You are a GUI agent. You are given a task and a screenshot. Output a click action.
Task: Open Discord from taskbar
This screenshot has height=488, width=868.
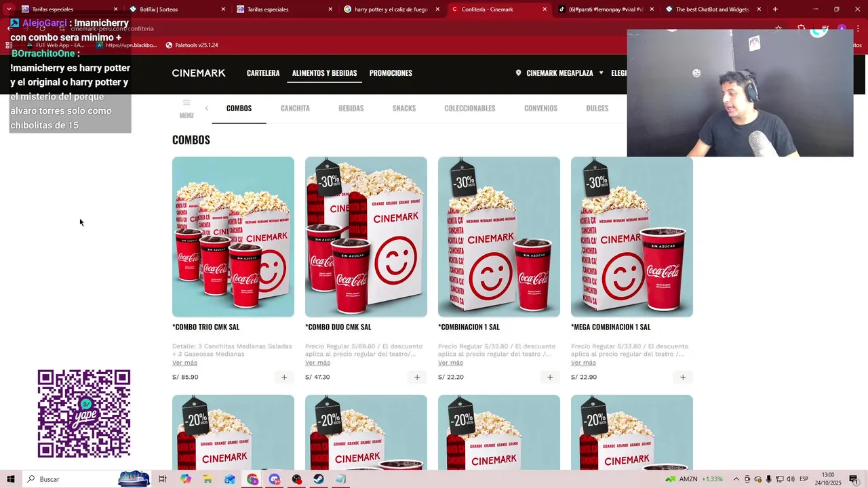pyautogui.click(x=274, y=479)
